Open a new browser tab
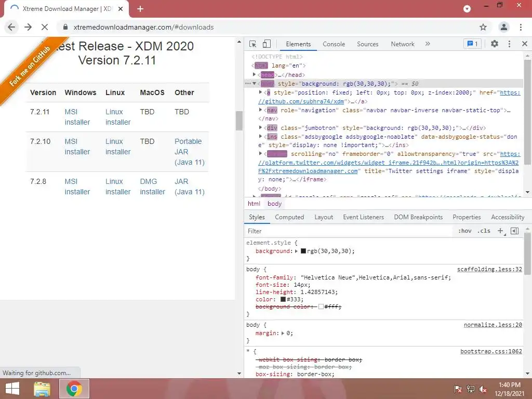Screen dimensions: 532x399 click(140, 9)
